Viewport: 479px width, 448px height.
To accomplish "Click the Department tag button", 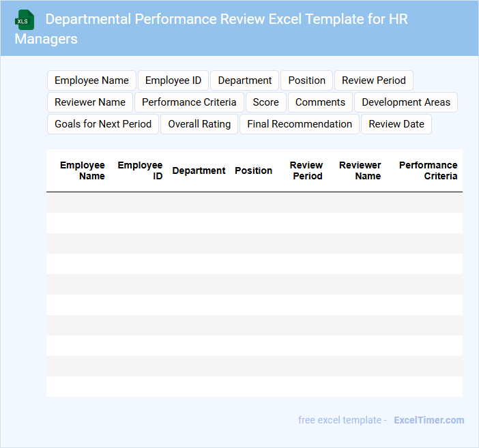I will point(244,80).
